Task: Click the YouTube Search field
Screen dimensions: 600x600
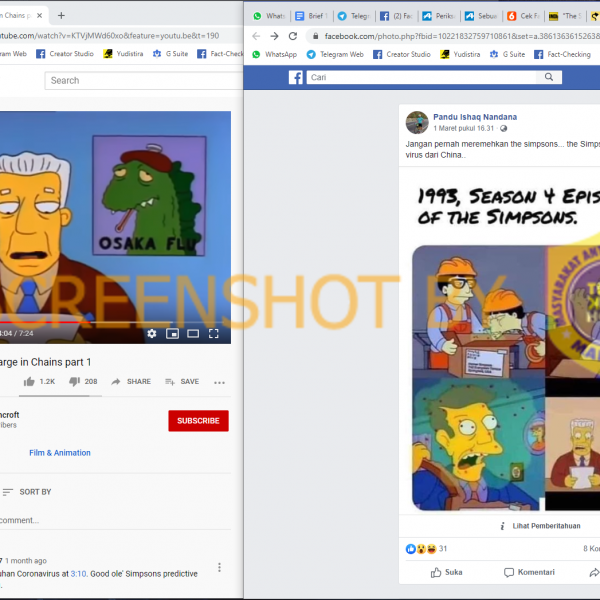Action: coord(143,81)
